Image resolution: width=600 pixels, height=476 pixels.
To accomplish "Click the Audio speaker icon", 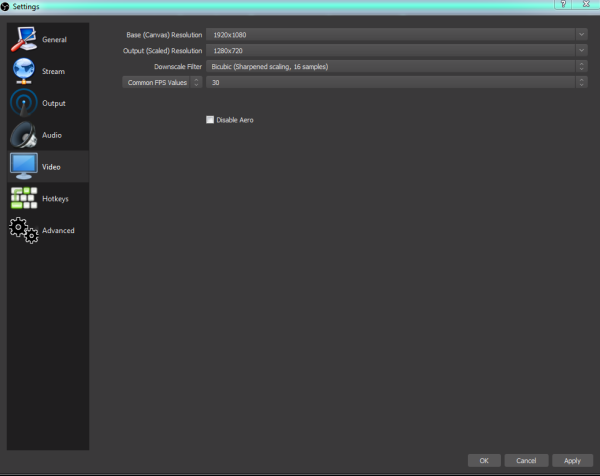I will [24, 135].
